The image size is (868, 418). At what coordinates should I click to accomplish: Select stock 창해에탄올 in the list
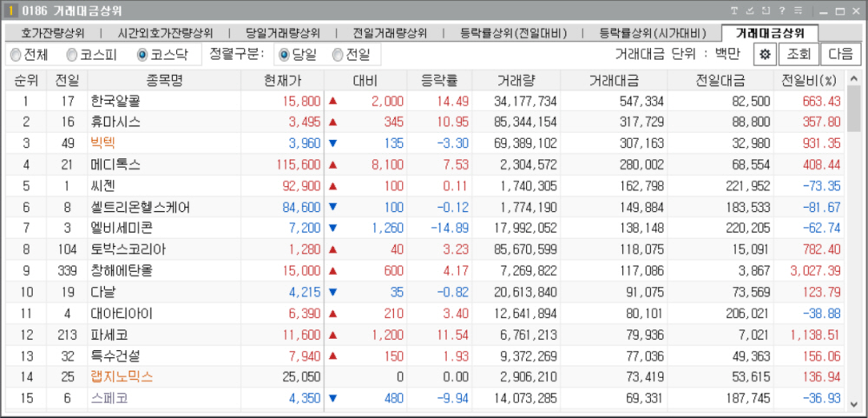tap(122, 271)
